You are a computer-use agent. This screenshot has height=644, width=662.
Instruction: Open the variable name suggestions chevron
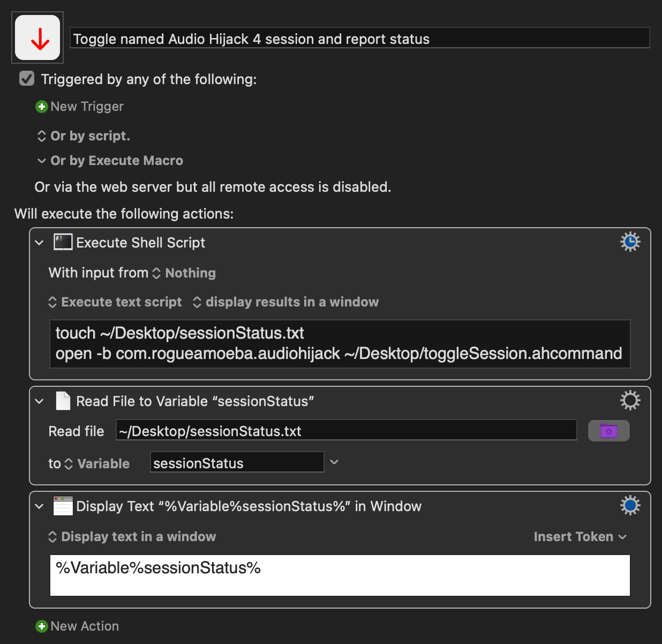point(334,462)
